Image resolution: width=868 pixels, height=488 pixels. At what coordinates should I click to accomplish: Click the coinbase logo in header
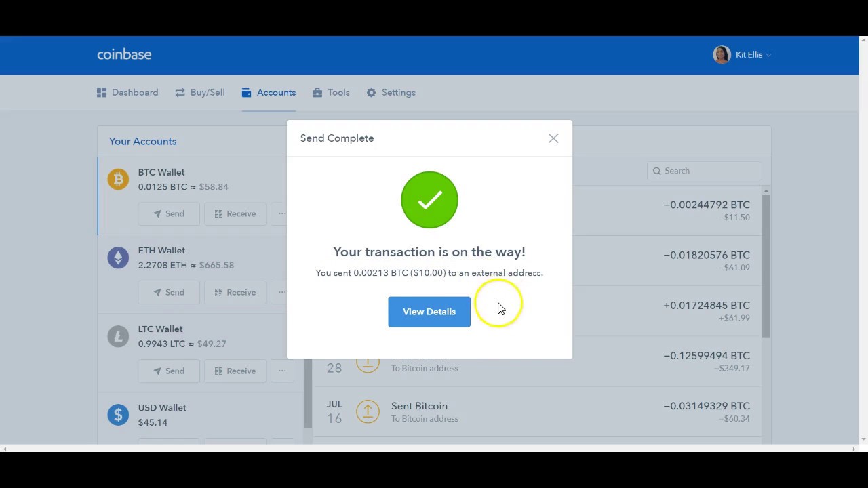(124, 54)
